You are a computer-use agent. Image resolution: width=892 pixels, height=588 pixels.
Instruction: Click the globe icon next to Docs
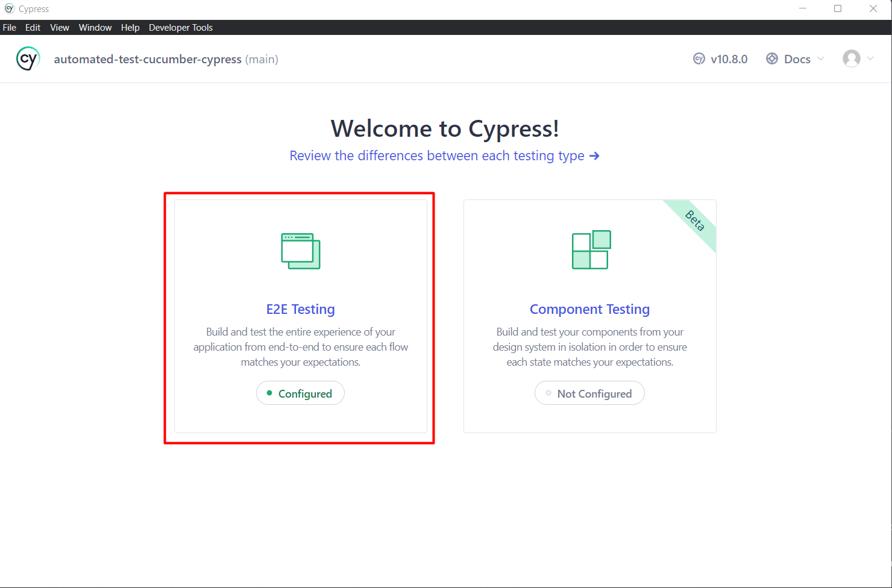[772, 58]
